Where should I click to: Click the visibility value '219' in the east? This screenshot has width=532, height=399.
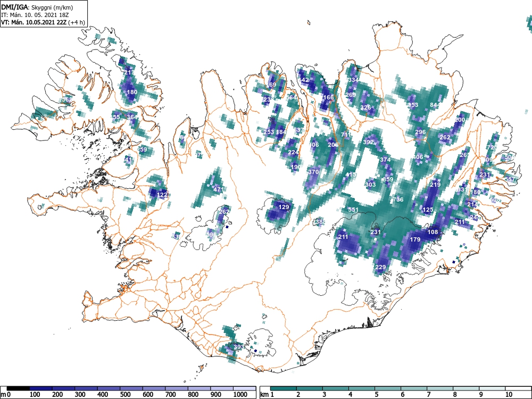[x=435, y=185]
